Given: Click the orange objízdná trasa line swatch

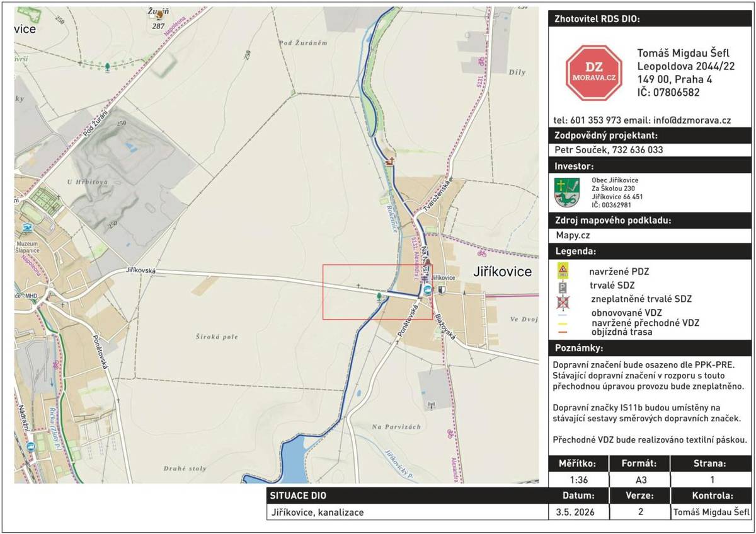Looking at the screenshot, I should tap(563, 332).
